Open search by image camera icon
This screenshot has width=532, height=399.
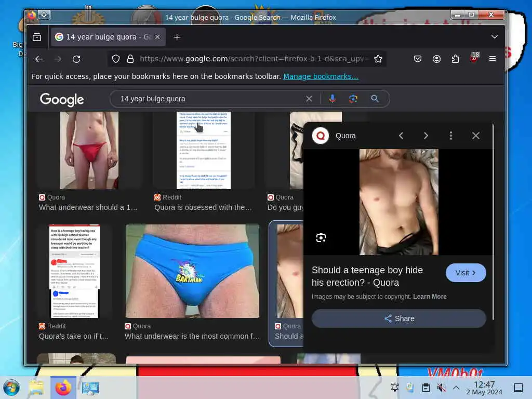click(353, 99)
